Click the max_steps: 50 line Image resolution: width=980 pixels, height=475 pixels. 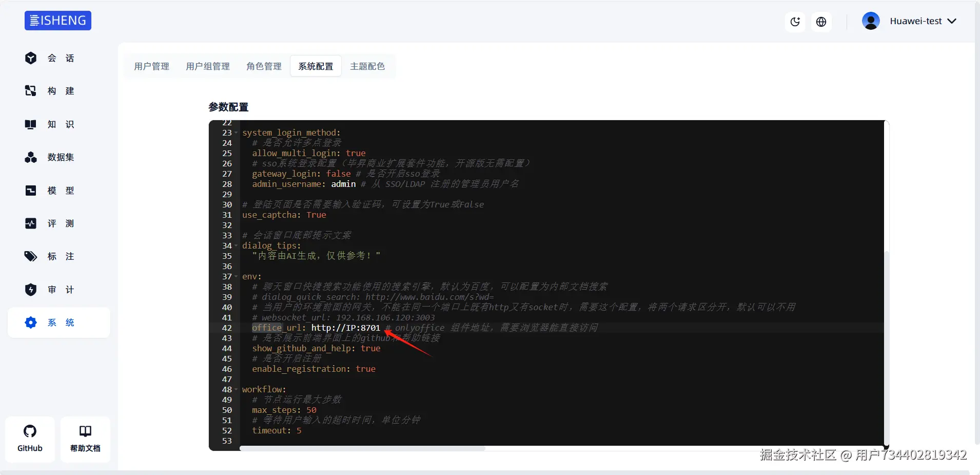pyautogui.click(x=284, y=410)
